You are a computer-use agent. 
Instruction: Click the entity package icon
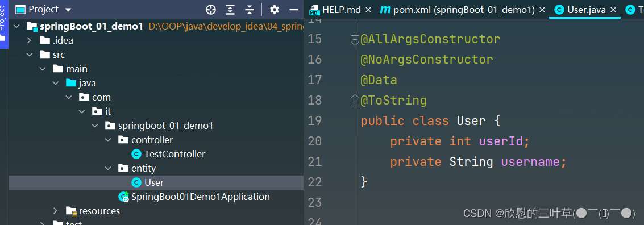point(123,168)
